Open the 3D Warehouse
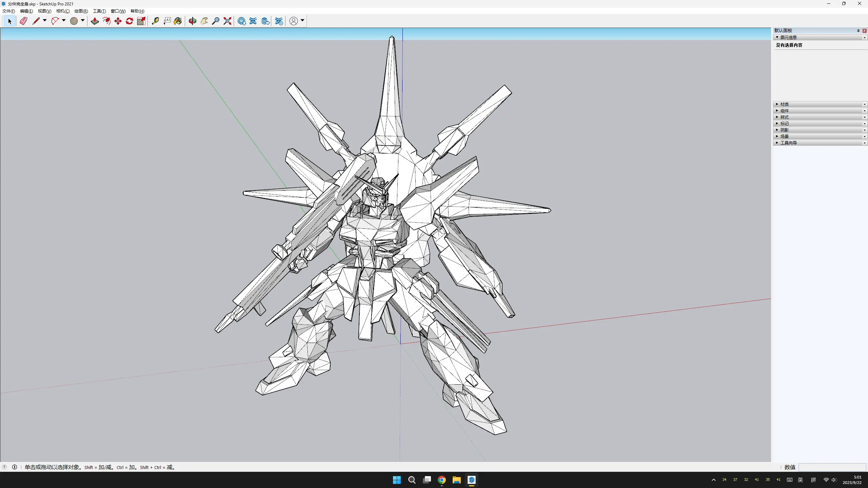The width and height of the screenshot is (868, 488). coord(241,21)
